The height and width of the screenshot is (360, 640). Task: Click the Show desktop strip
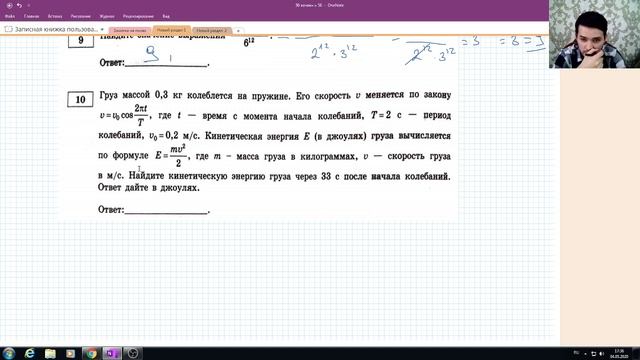tap(636, 353)
